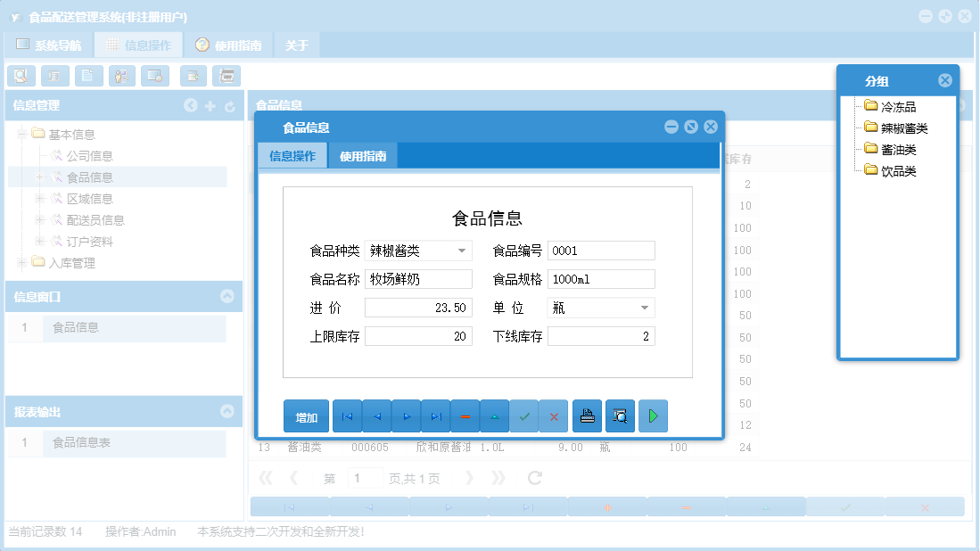This screenshot has height=551, width=980.
Task: Open the search/query toolbar icon with magnifier
Action: [21, 76]
